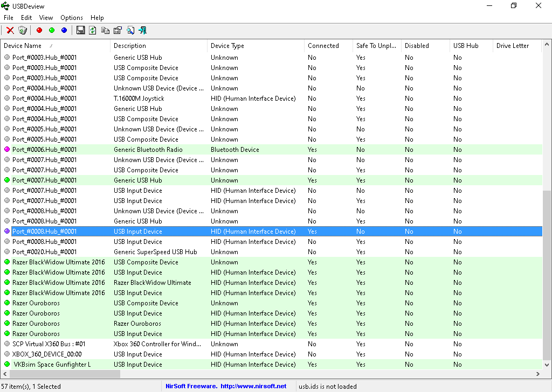Click the green dot Enable Selected Devices icon
The width and height of the screenshot is (552, 392).
(52, 31)
